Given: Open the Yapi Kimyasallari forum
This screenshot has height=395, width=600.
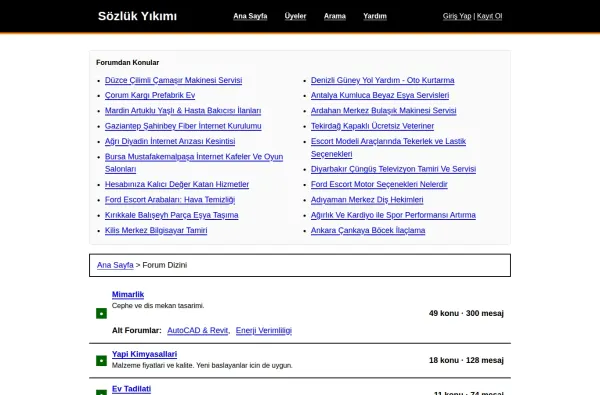Looking at the screenshot, I should [x=144, y=354].
